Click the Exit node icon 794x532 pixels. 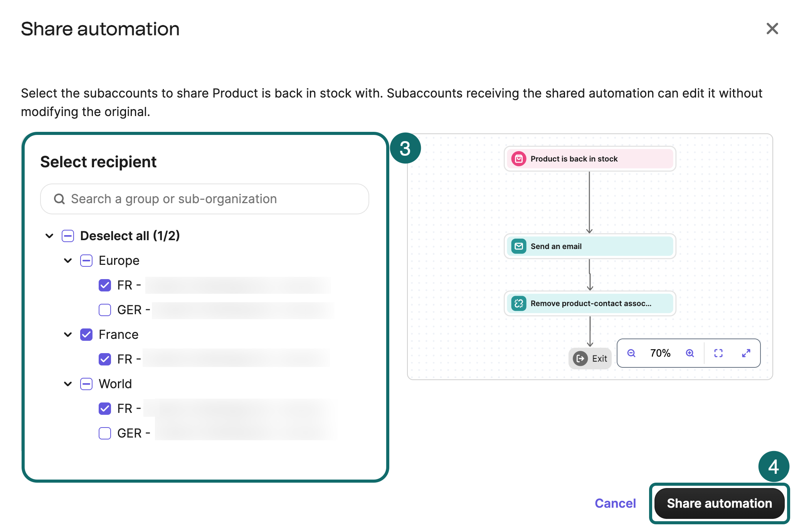point(580,359)
